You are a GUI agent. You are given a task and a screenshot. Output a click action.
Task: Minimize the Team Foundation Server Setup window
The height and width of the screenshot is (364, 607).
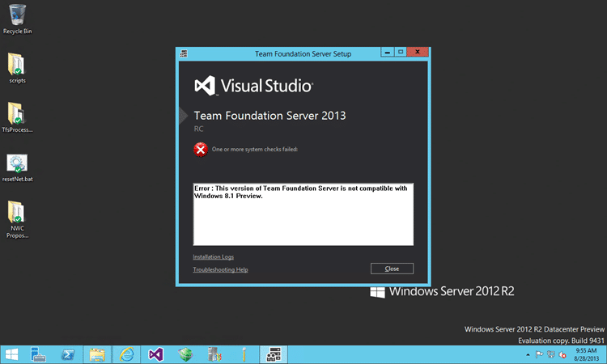pyautogui.click(x=387, y=52)
